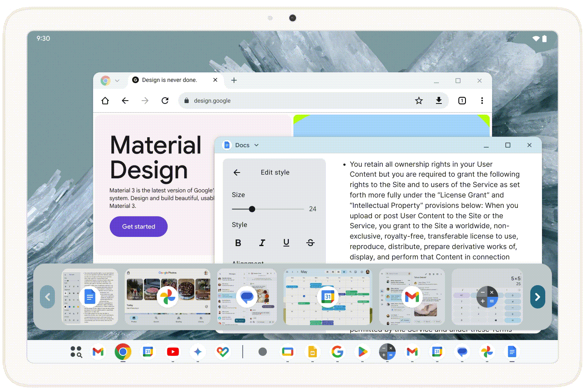Toggle Italic text style
This screenshot has width=586, height=392.
pos(262,243)
